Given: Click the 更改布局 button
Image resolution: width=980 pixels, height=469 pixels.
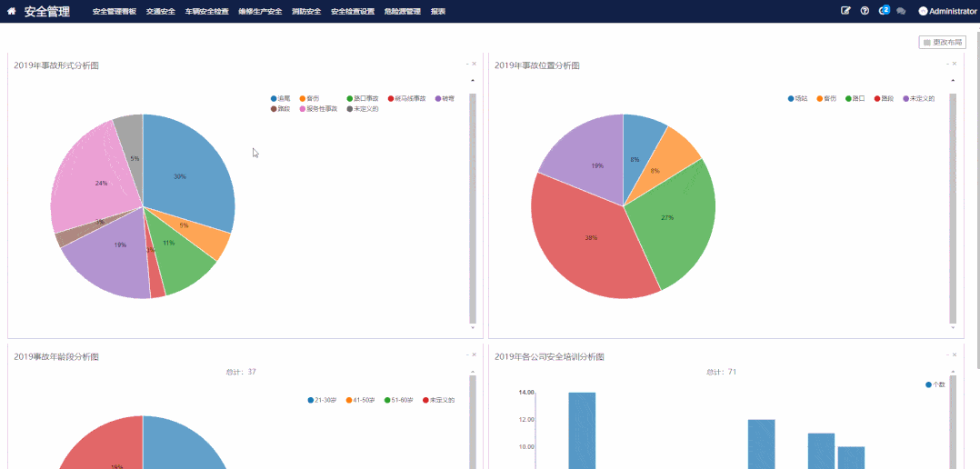Looking at the screenshot, I should pos(943,43).
